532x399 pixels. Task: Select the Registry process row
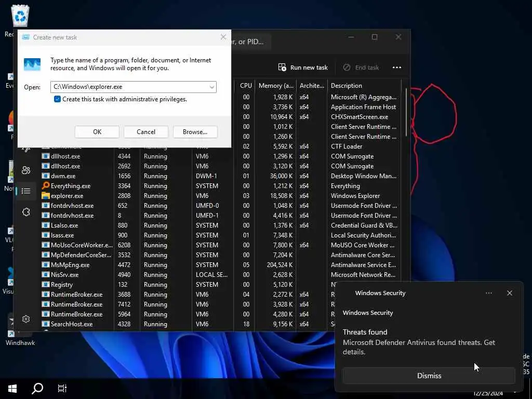coord(188,284)
